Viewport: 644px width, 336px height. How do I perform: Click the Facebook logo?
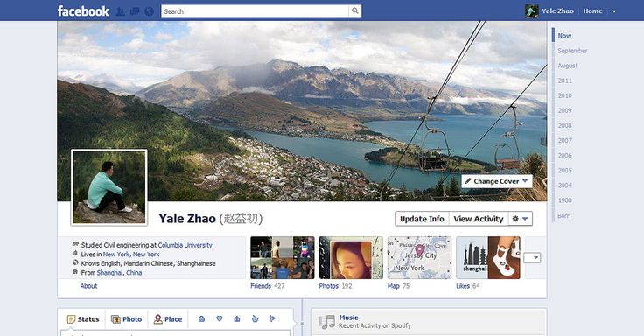click(x=83, y=11)
